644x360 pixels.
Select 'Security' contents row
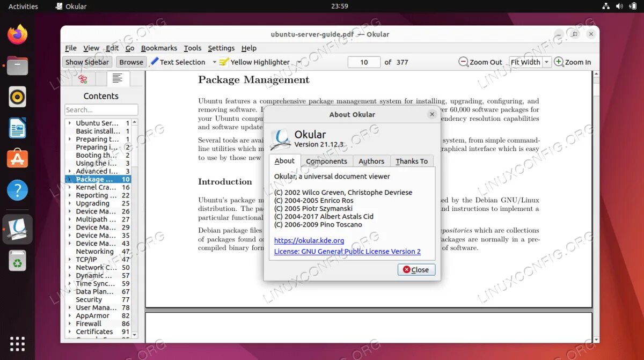[x=98, y=299]
